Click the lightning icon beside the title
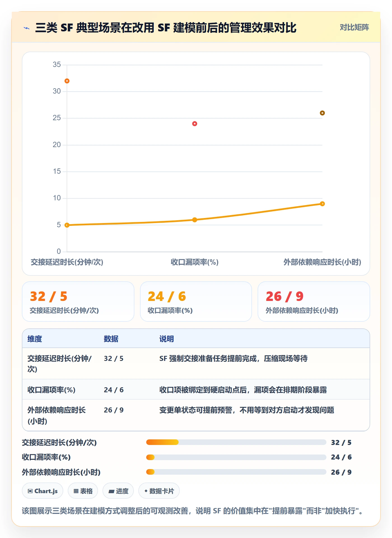The height and width of the screenshot is (538, 392). (27, 28)
